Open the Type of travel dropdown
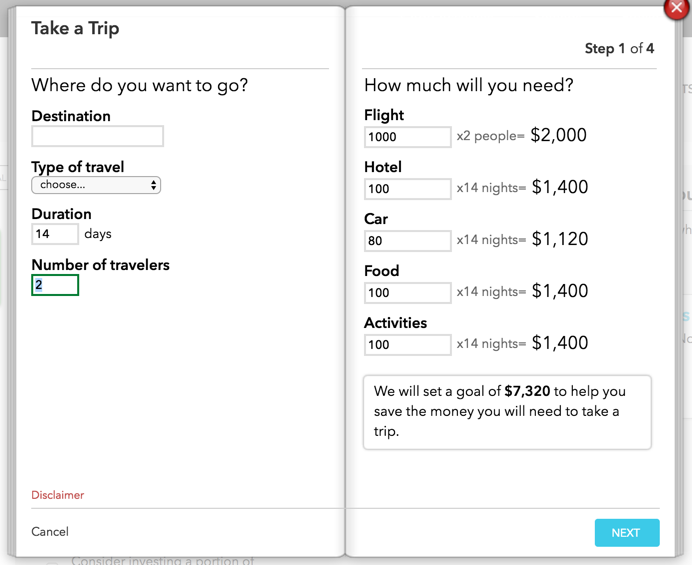The height and width of the screenshot is (565, 692). pyautogui.click(x=96, y=185)
